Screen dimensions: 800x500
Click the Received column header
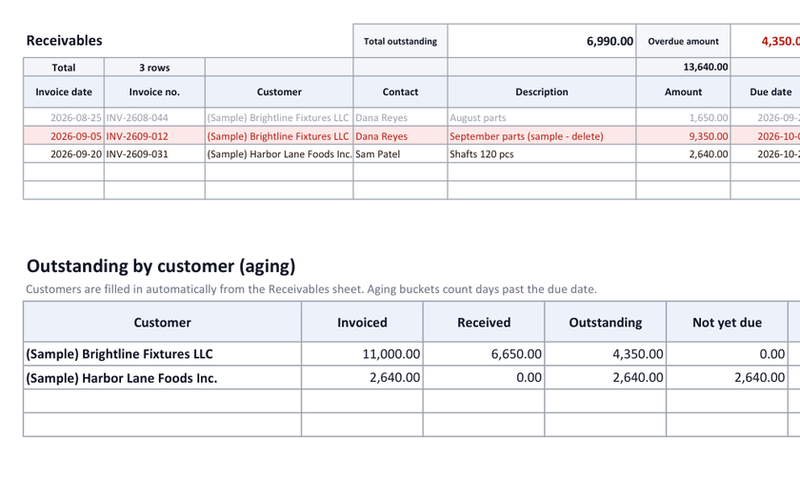[484, 322]
